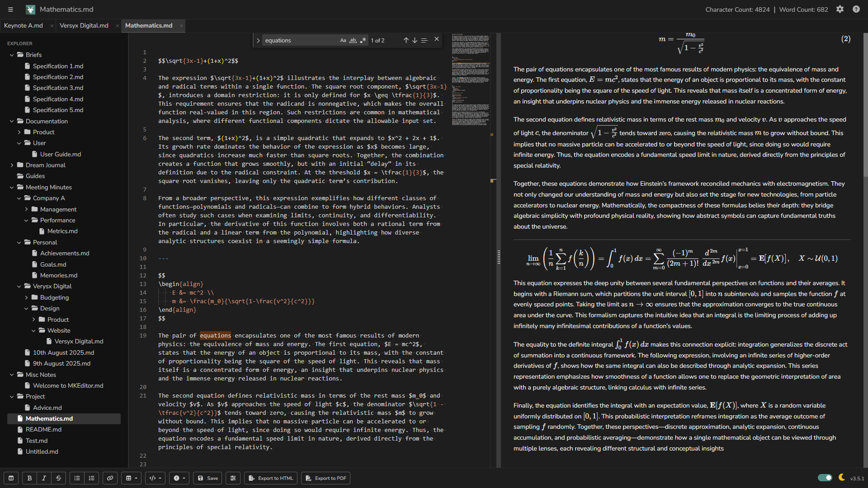This screenshot has height=488, width=868.
Task: Toggle the side-by-side preview panel icon
Action: [x=11, y=478]
